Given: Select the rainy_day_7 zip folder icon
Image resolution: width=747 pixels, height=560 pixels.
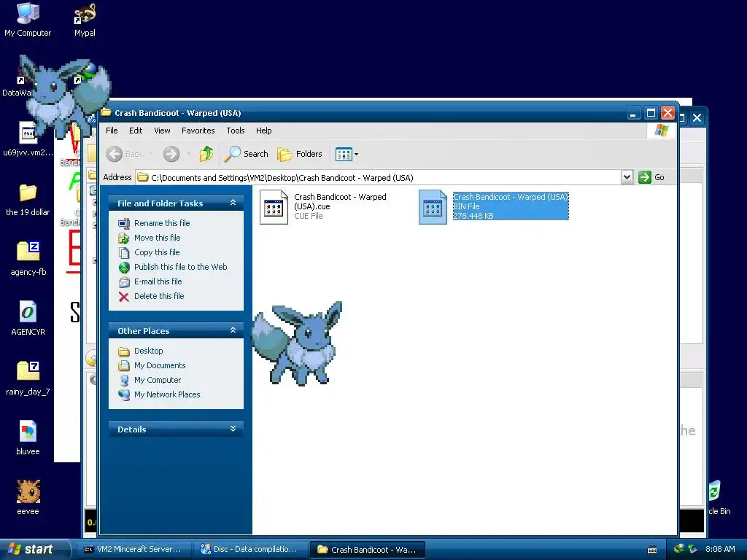Looking at the screenshot, I should coord(28,378).
